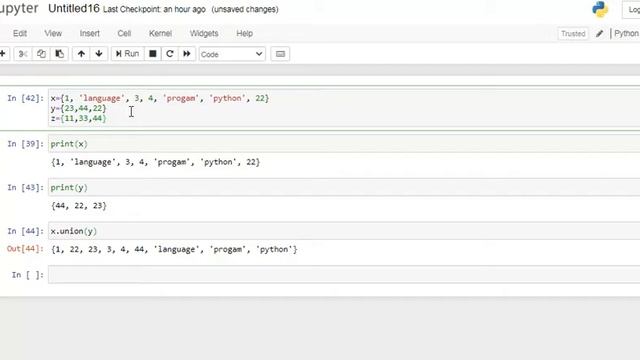
Task: Click the In [43] cell prompt
Action: 25,187
